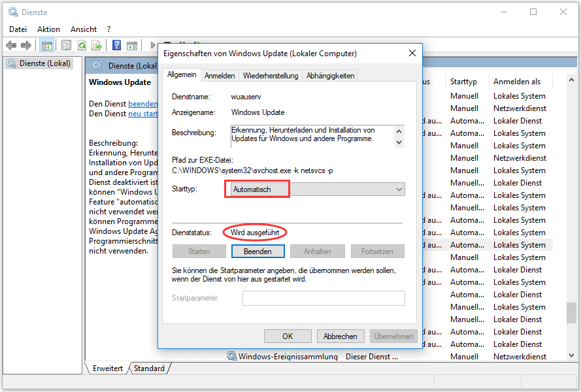Click the services list scroll-down arrow

tap(571, 355)
